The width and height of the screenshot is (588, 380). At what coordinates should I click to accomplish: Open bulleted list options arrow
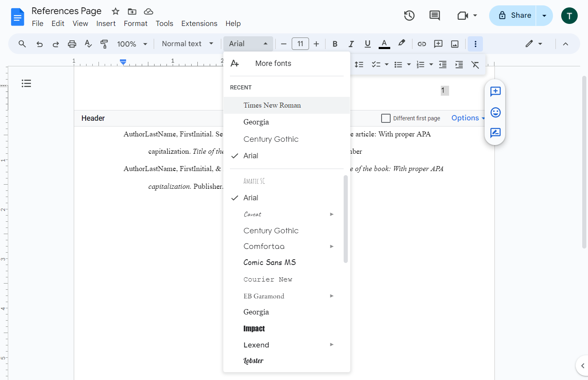(x=409, y=64)
